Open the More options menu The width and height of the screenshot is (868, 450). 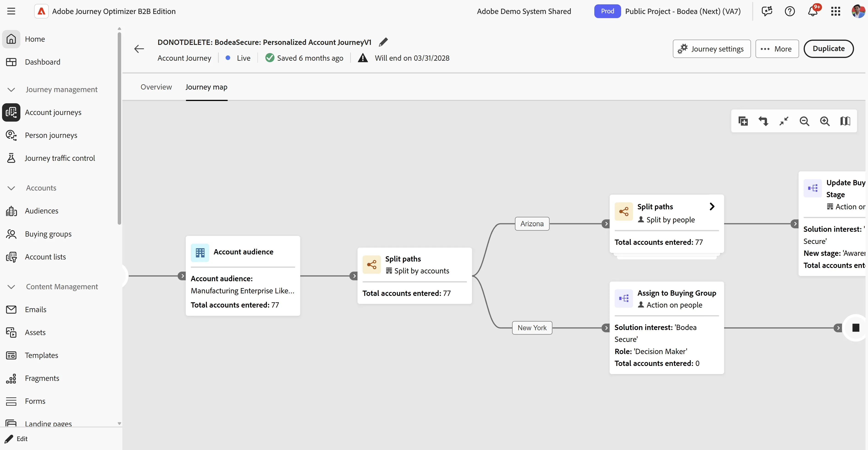[x=777, y=49]
